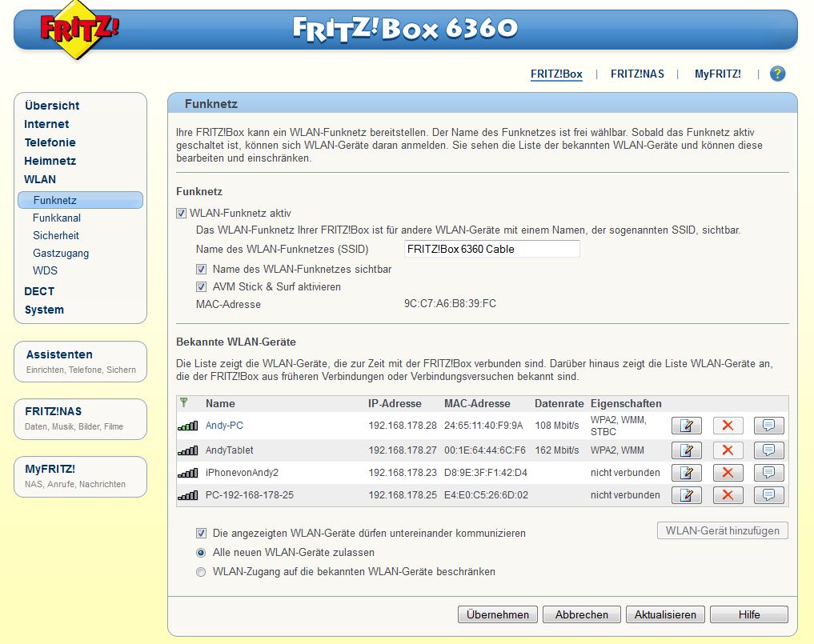814x644 pixels.
Task: Open the Funkkanal submenu page
Action: coord(57,218)
